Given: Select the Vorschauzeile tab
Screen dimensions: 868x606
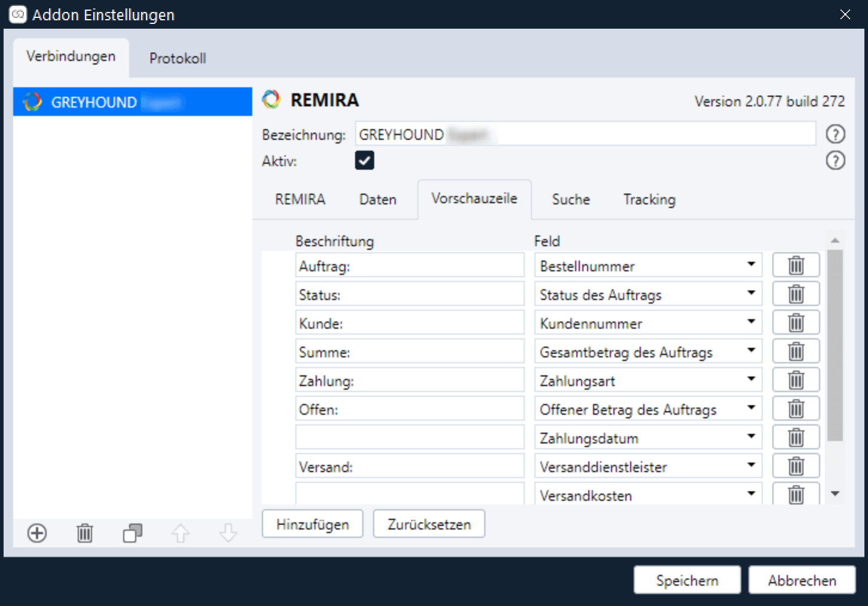Looking at the screenshot, I should point(474,198).
